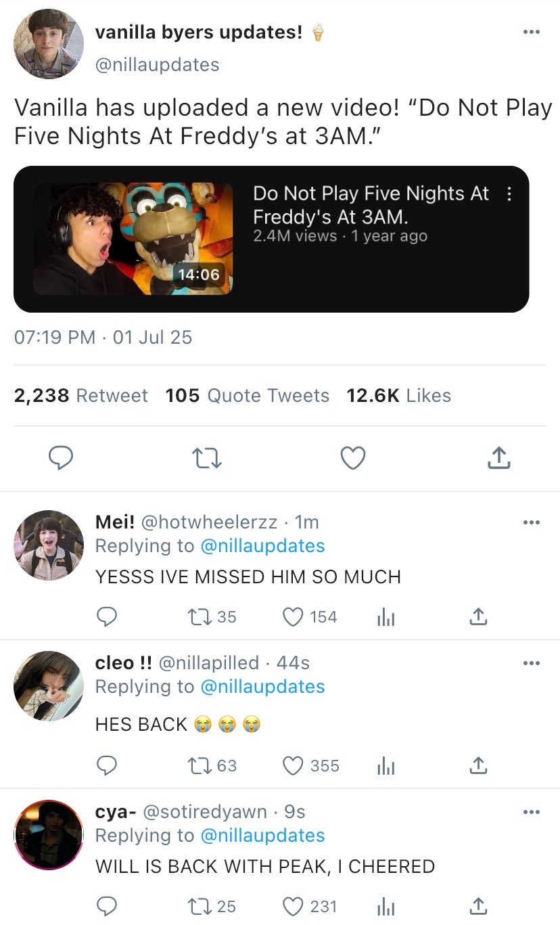Reply to cya-'s comment
The height and width of the screenshot is (925, 560).
(x=107, y=906)
